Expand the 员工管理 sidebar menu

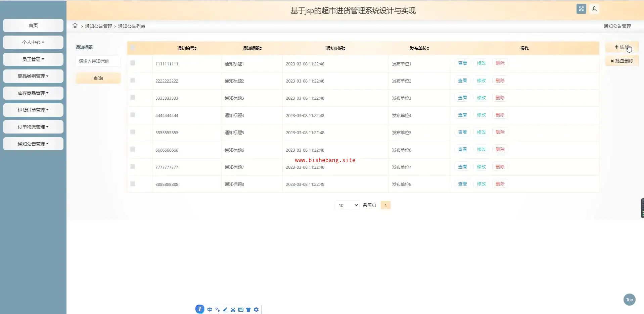[x=33, y=59]
